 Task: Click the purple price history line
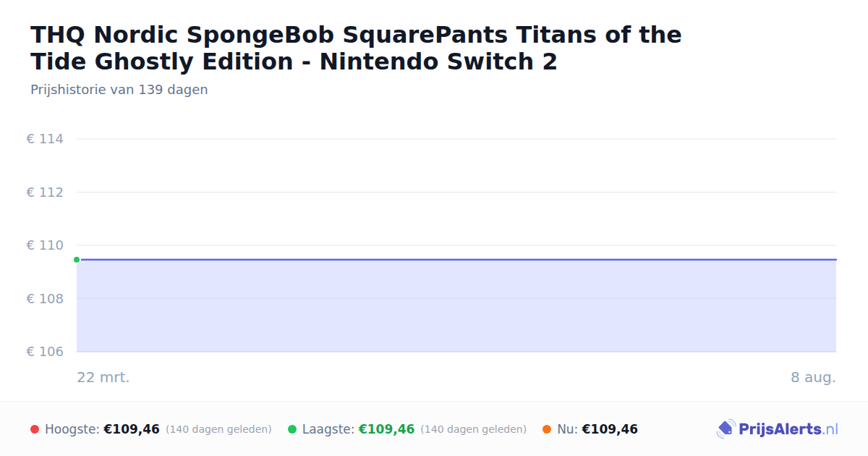tap(456, 259)
